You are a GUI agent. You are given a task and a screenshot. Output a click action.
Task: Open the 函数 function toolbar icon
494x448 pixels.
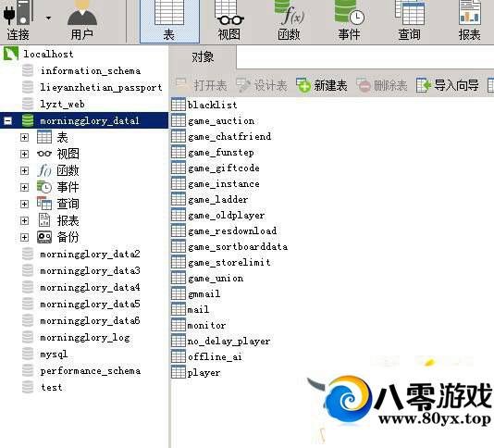(x=289, y=20)
